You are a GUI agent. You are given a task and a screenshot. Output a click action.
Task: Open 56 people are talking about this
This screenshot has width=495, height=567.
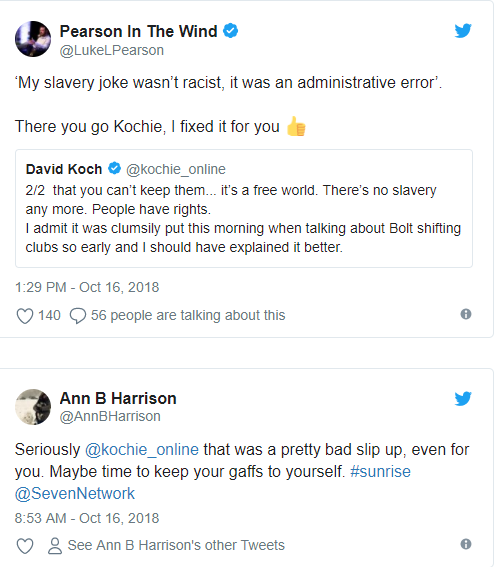[x=188, y=315]
